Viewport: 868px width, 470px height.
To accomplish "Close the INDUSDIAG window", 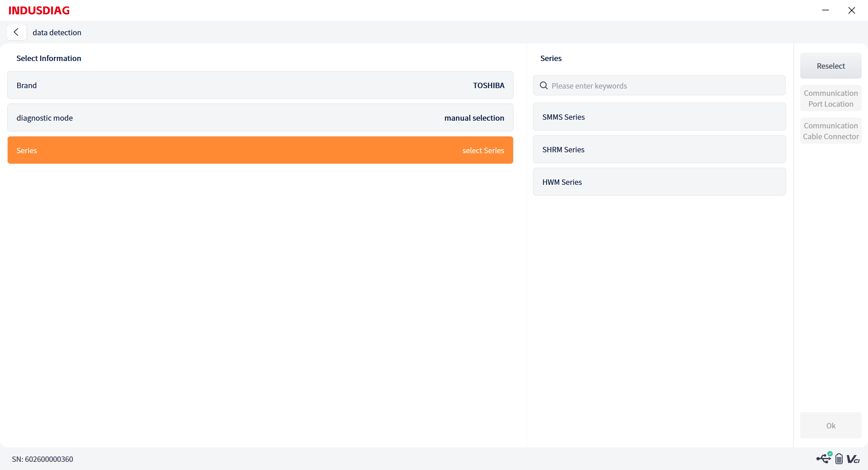I will [852, 10].
